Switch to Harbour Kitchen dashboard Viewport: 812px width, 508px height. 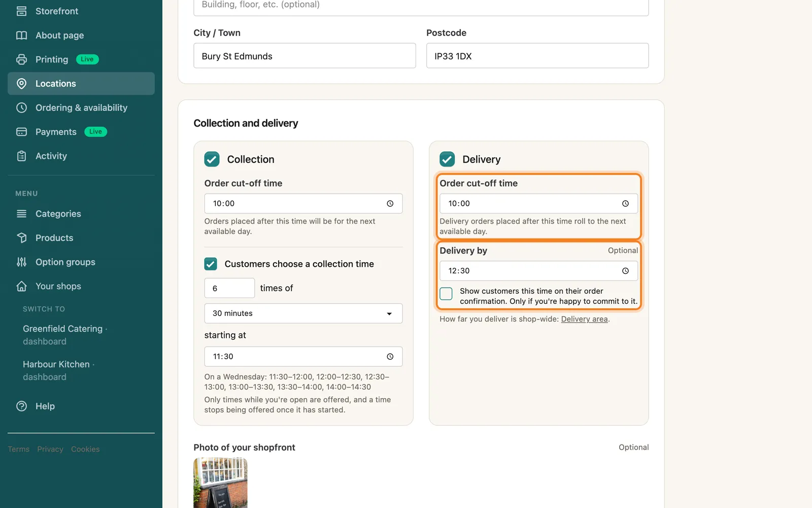pos(59,370)
